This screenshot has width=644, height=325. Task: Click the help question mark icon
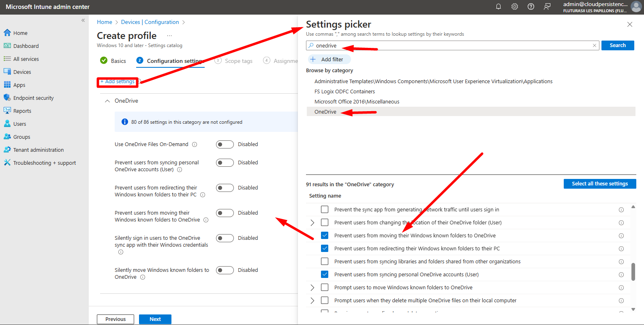[531, 6]
